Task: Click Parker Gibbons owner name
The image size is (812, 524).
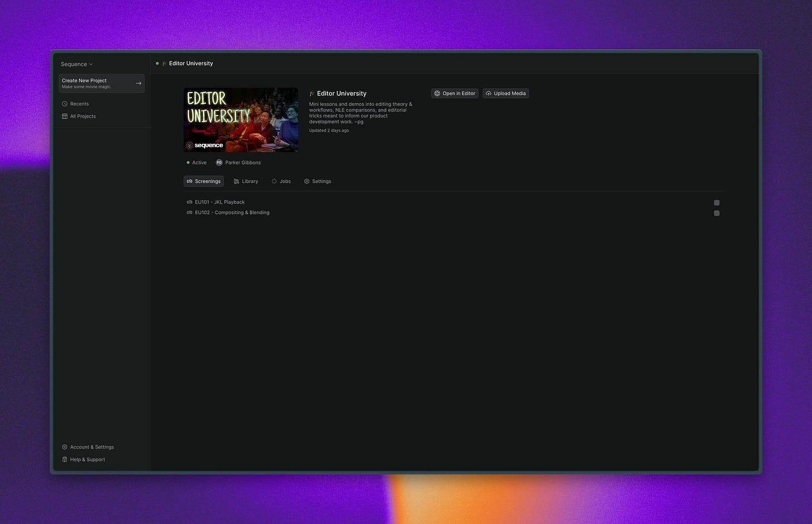Action: 243,163
